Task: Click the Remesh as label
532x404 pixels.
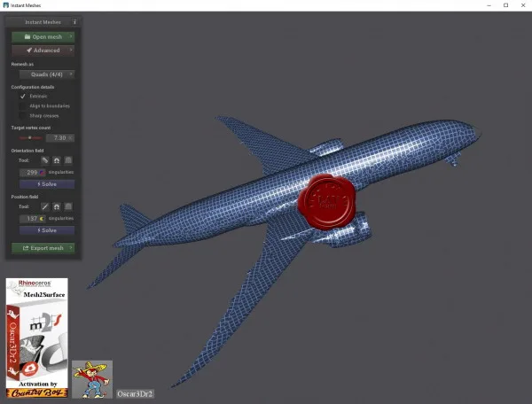Action: [x=22, y=64]
